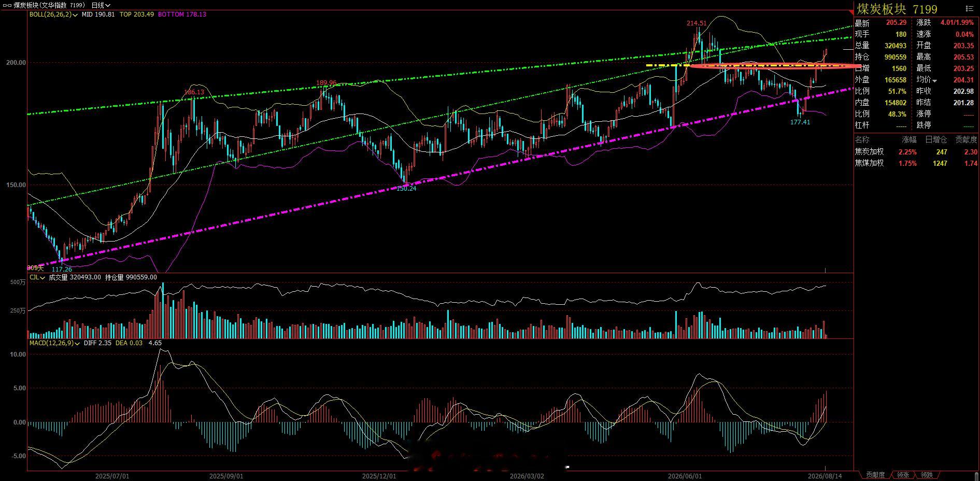Switch to the 领涨 tab
This screenshot has width=980, height=481.
pos(903,475)
